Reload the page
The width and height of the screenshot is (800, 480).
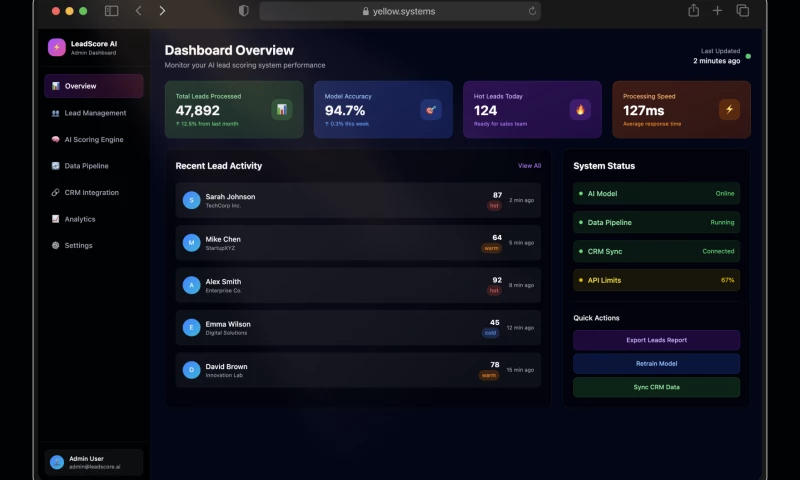click(x=532, y=11)
